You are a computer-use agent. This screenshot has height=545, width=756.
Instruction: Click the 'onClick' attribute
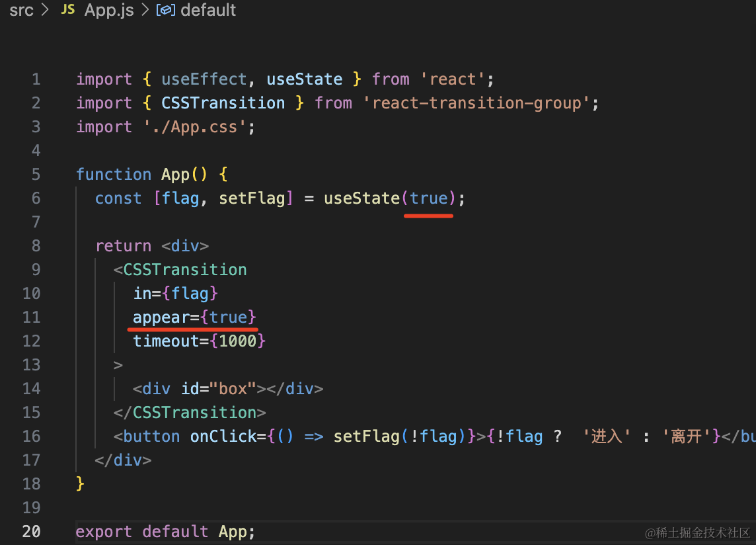(x=224, y=437)
